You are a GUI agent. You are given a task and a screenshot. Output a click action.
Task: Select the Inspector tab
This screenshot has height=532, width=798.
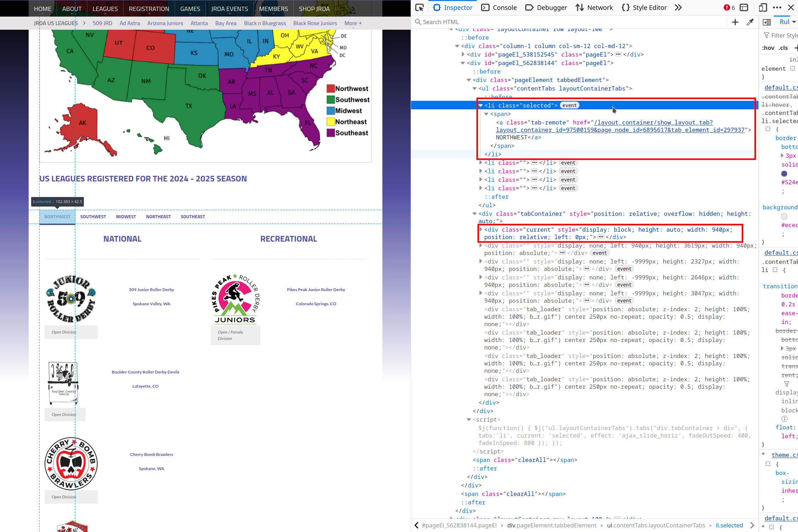pyautogui.click(x=453, y=8)
